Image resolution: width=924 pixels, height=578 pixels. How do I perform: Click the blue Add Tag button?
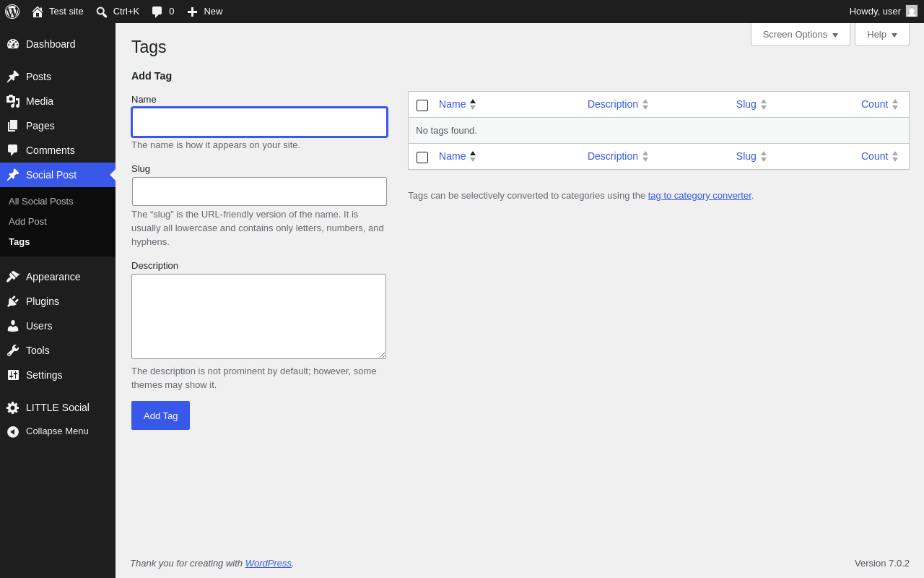(x=160, y=415)
